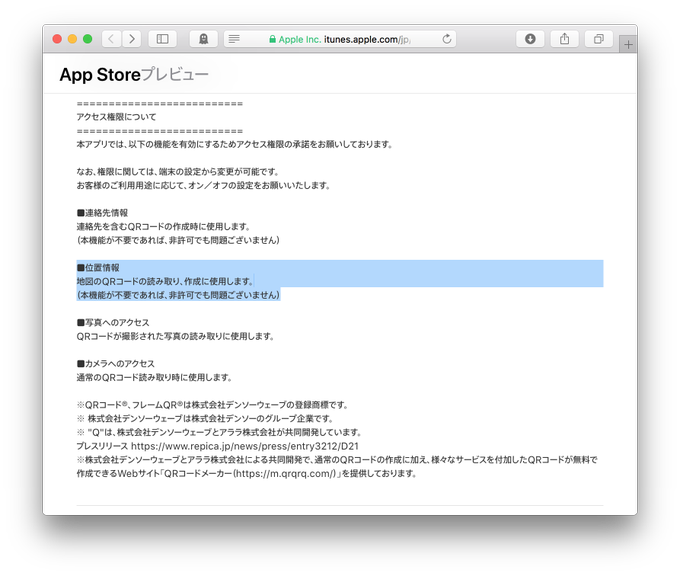Click line 連絡先を含むQRコードの作成時に使用します

(x=163, y=226)
